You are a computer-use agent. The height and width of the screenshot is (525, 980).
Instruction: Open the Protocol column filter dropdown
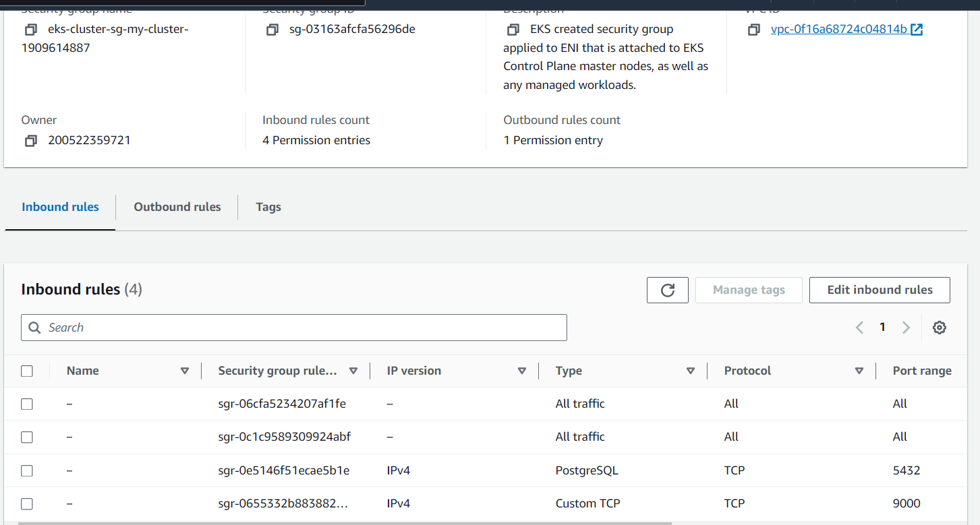(x=859, y=371)
